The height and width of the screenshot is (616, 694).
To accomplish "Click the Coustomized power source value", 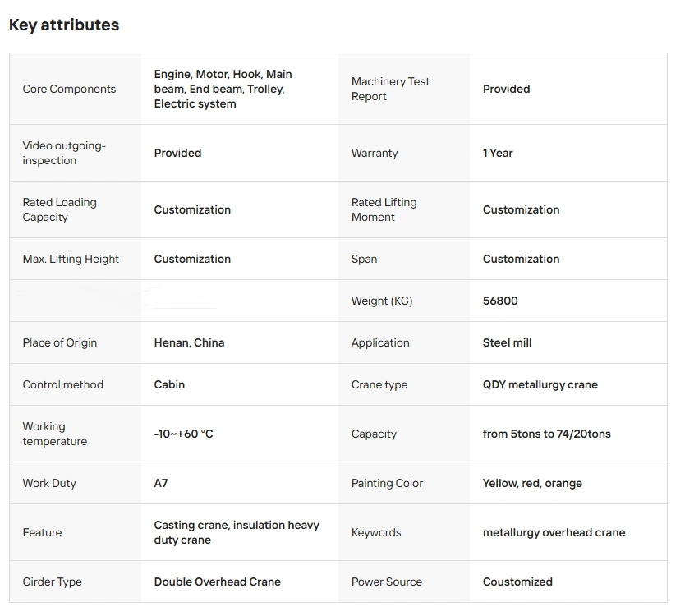I will tap(517, 582).
